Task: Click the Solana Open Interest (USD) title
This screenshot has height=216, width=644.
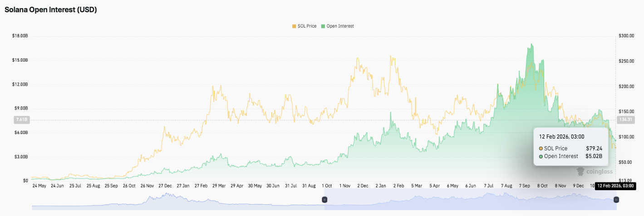Action: 51,10
